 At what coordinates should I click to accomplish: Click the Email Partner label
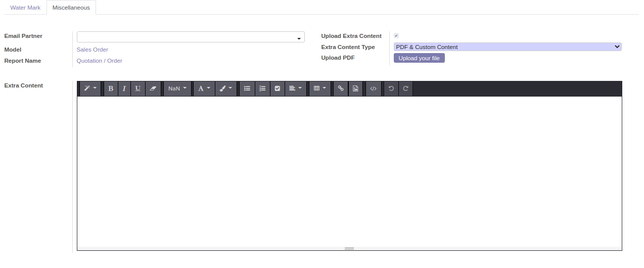point(23,36)
